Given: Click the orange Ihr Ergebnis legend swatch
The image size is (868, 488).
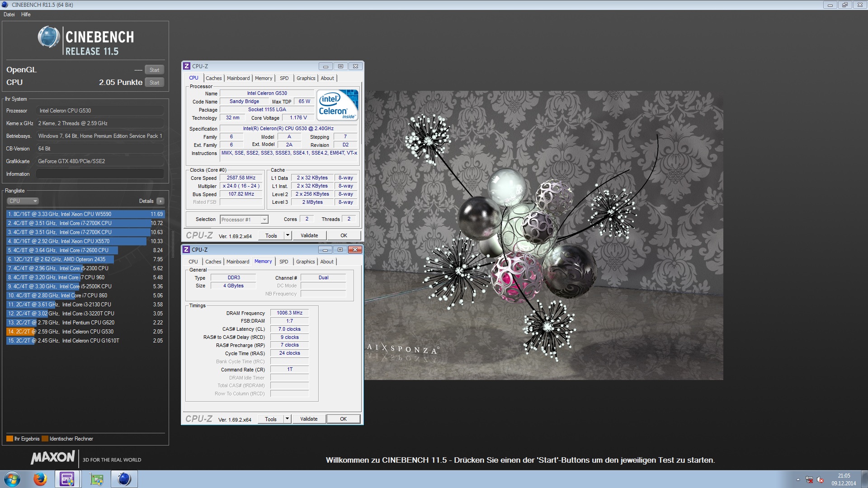Looking at the screenshot, I should [9, 439].
